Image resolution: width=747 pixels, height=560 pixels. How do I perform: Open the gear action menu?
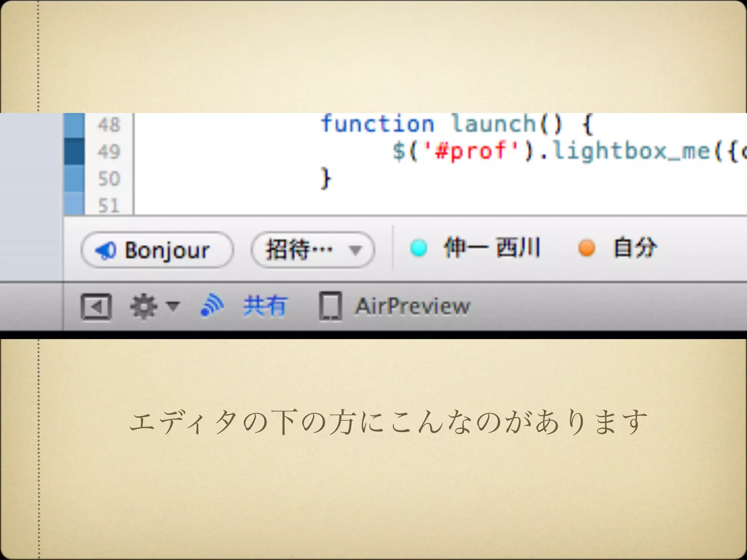[x=155, y=307]
